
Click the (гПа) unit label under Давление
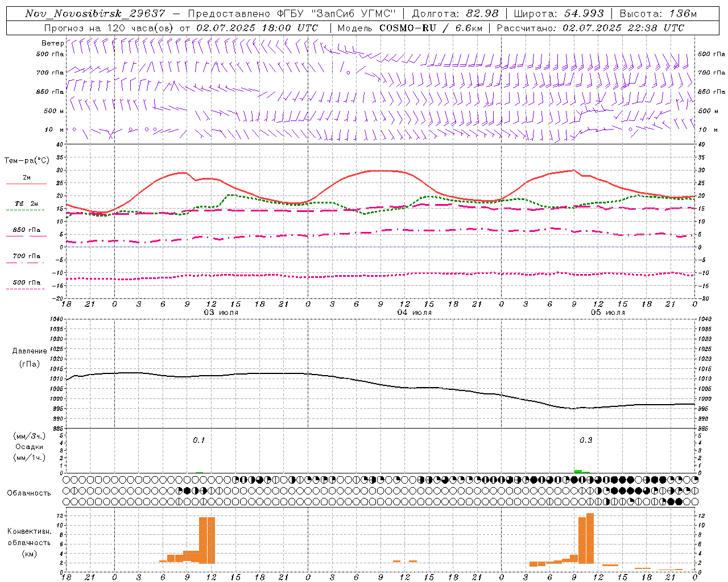coord(30,364)
